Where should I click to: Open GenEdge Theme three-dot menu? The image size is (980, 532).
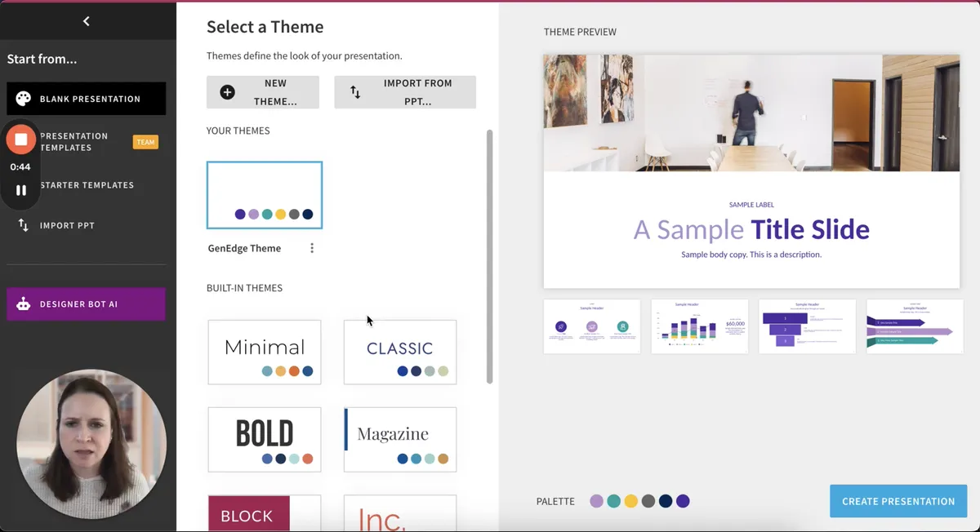pyautogui.click(x=312, y=248)
